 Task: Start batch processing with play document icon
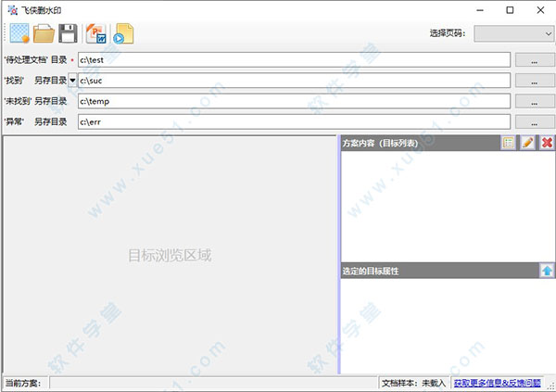123,33
